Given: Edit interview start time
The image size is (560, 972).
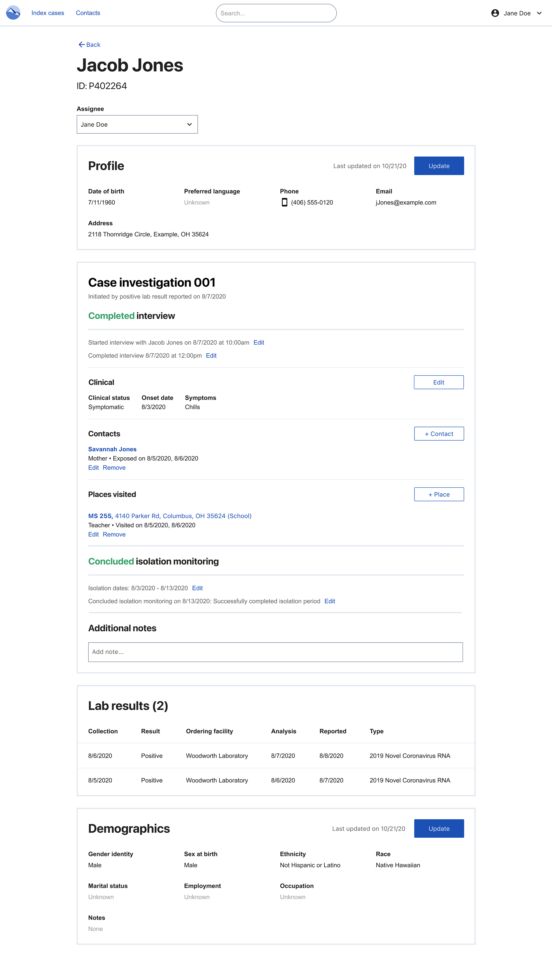Looking at the screenshot, I should (258, 343).
